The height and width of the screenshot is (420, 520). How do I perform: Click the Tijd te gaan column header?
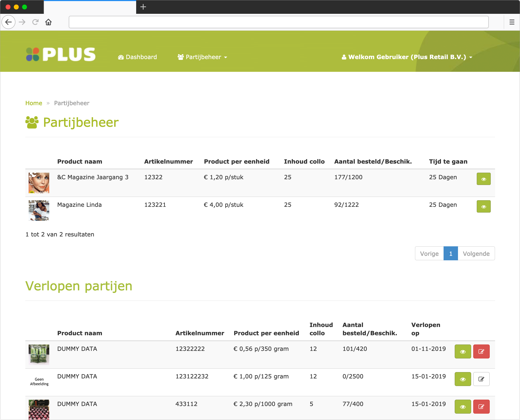pyautogui.click(x=448, y=162)
